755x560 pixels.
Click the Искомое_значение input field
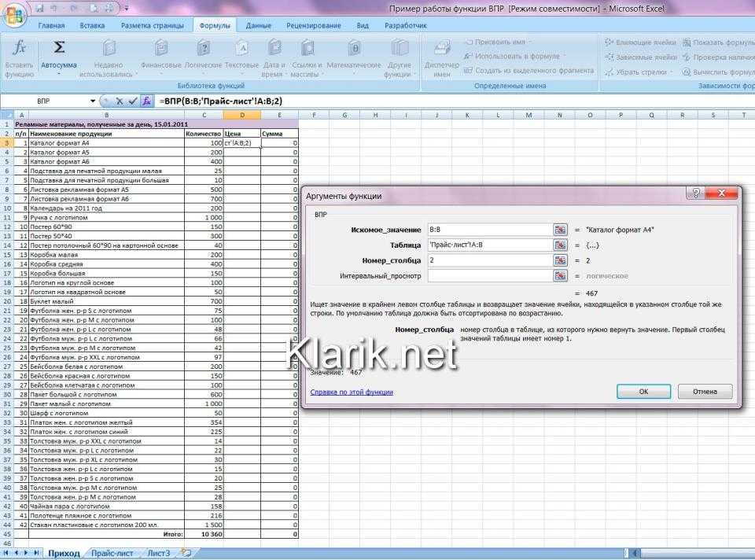point(490,230)
